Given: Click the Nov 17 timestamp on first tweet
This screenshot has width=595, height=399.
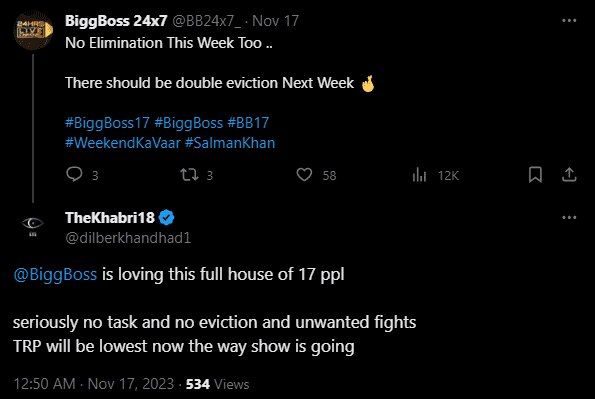Looking at the screenshot, I should point(275,21).
